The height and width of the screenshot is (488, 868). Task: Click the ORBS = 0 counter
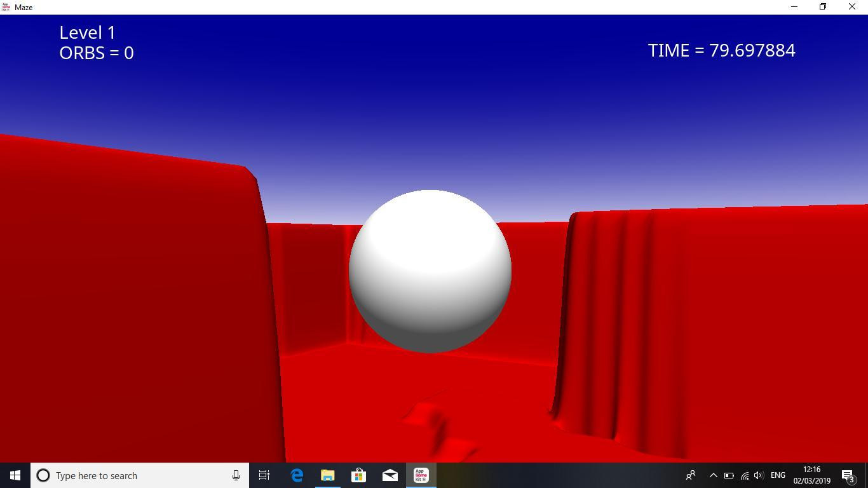point(97,53)
